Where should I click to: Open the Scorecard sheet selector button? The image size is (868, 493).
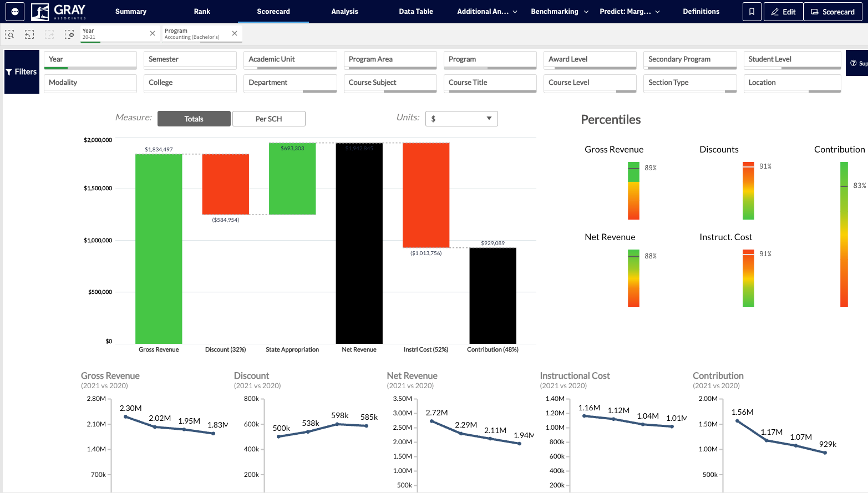pos(833,12)
